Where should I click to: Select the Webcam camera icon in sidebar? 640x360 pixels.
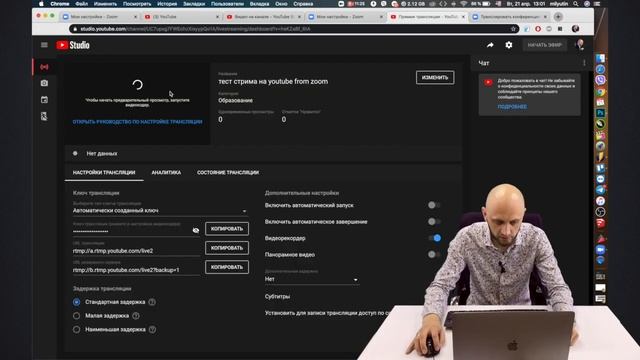click(44, 83)
